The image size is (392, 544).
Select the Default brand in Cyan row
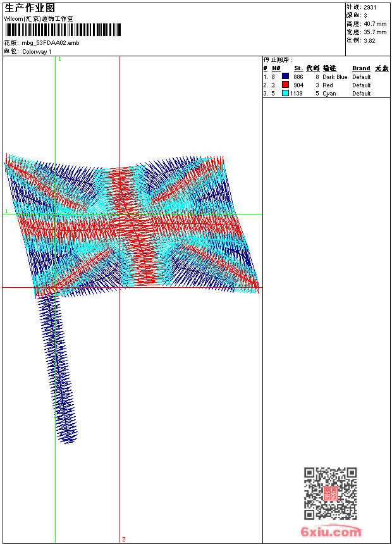(362, 94)
